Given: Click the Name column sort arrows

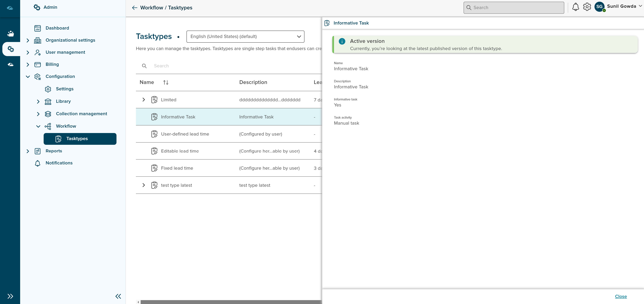Looking at the screenshot, I should tap(165, 82).
